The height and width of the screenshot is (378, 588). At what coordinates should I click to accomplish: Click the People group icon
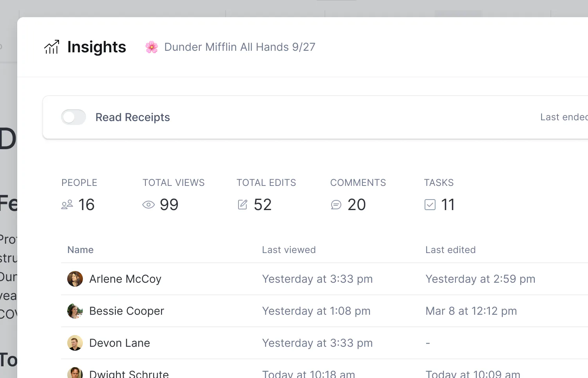67,205
